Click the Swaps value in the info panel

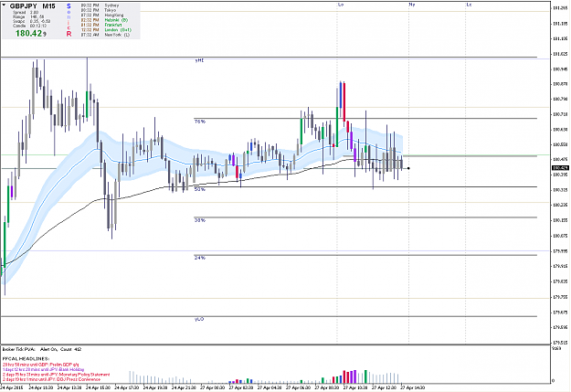tap(40, 21)
